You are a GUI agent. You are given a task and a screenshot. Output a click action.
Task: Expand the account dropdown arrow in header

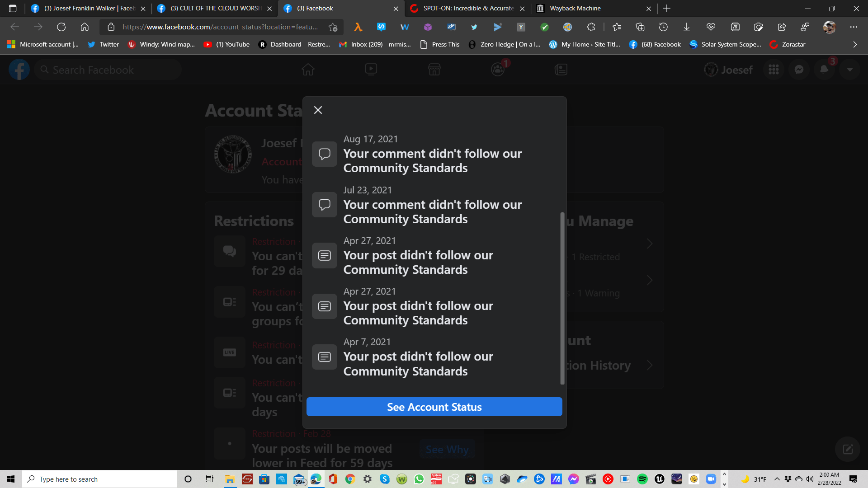coord(849,70)
